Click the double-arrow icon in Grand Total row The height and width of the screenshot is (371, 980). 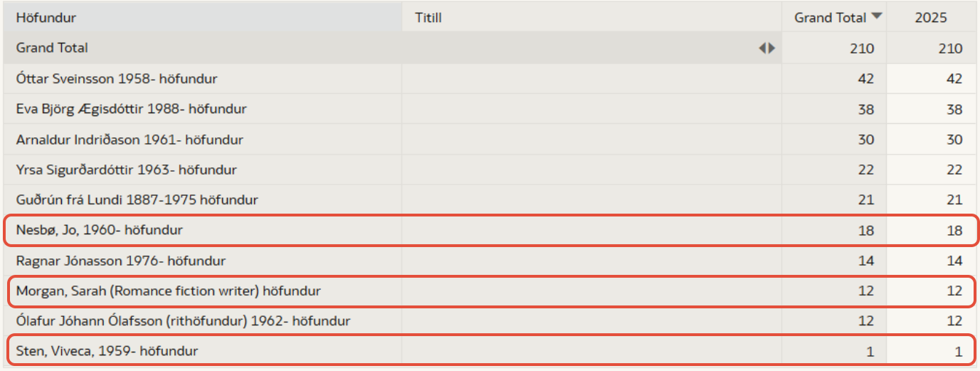[x=766, y=48]
